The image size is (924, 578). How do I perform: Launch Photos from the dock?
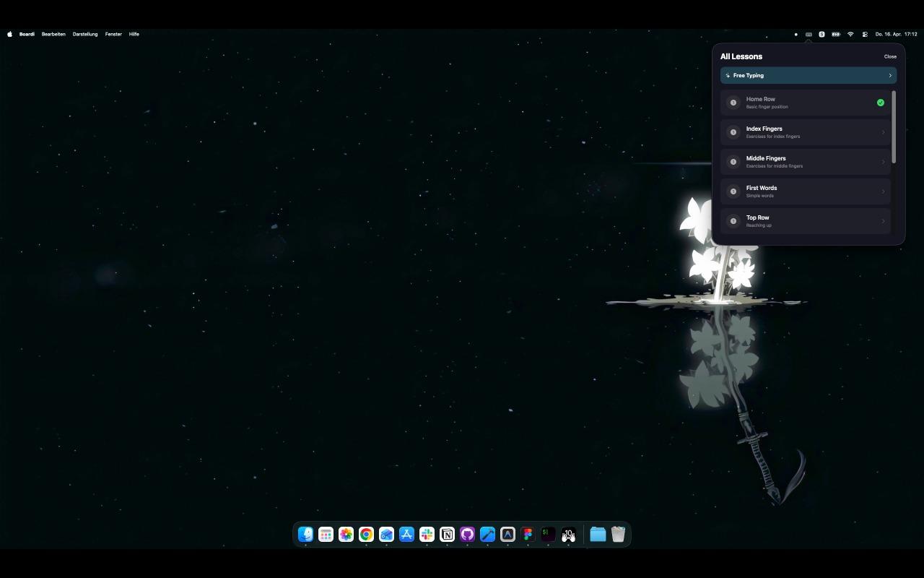coord(346,534)
